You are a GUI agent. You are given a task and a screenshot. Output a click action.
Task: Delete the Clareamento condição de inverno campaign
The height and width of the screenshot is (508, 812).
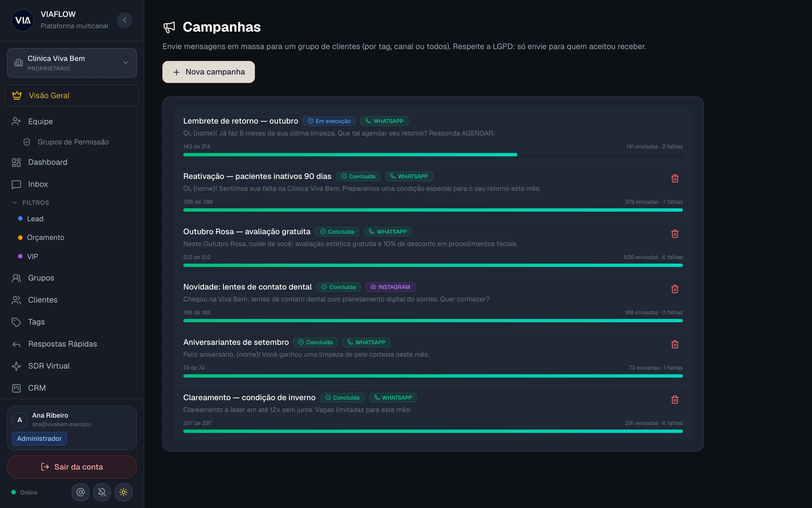point(675,400)
